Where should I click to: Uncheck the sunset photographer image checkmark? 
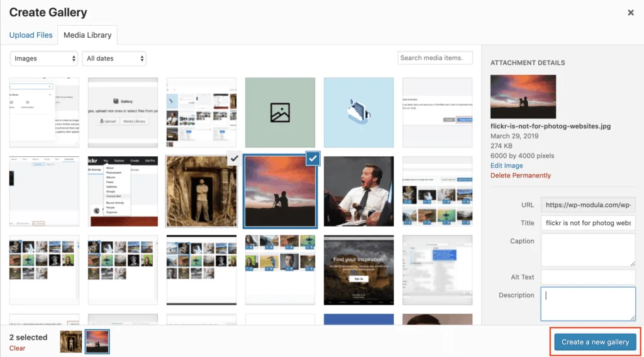tap(313, 158)
